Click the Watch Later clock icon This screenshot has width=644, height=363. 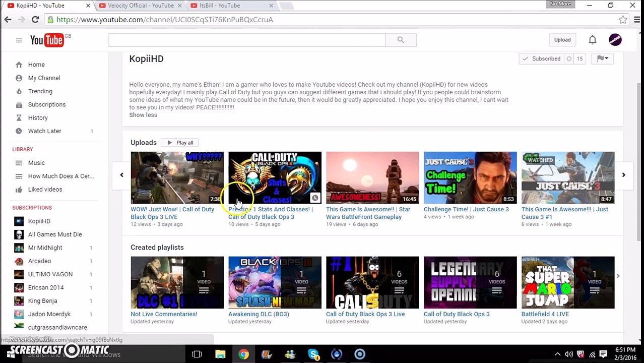[x=19, y=131]
